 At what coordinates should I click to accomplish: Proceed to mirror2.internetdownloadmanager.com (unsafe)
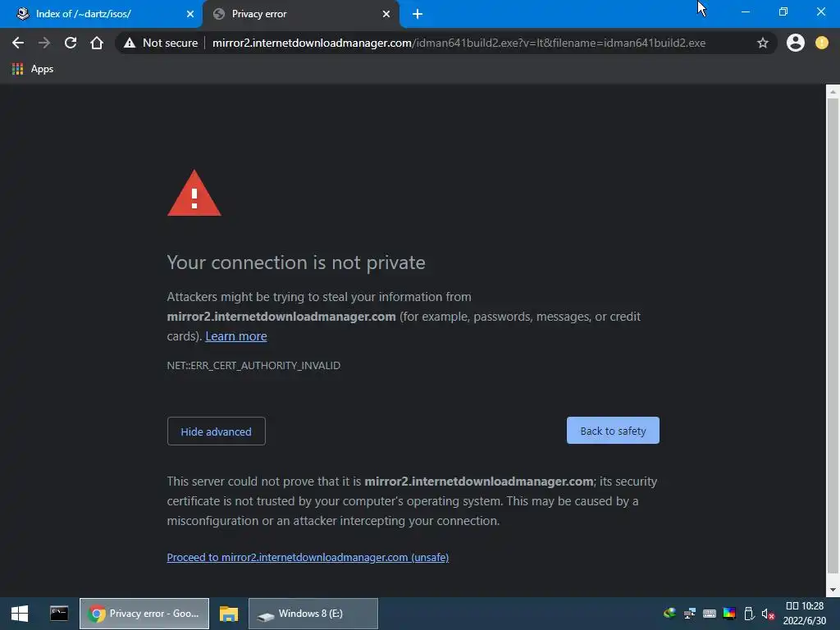[308, 558]
